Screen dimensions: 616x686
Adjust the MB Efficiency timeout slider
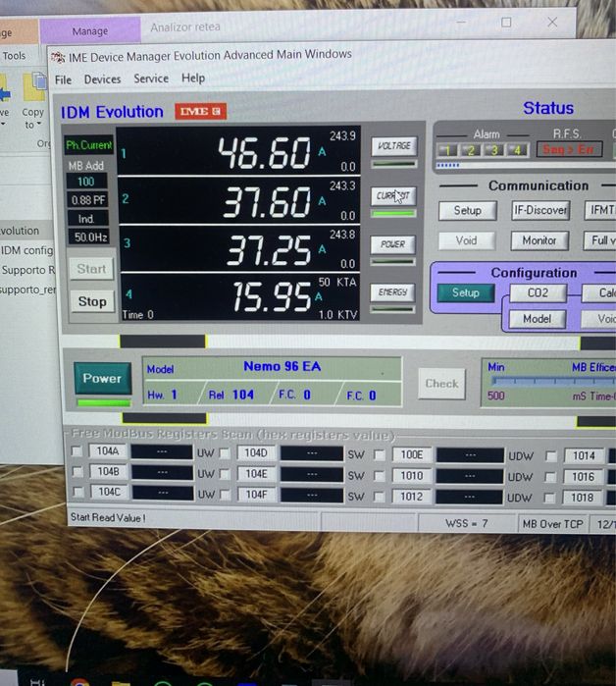point(553,381)
